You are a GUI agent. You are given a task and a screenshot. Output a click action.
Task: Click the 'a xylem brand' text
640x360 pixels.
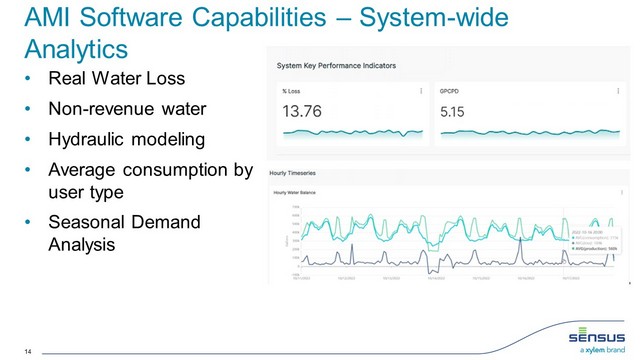point(602,350)
